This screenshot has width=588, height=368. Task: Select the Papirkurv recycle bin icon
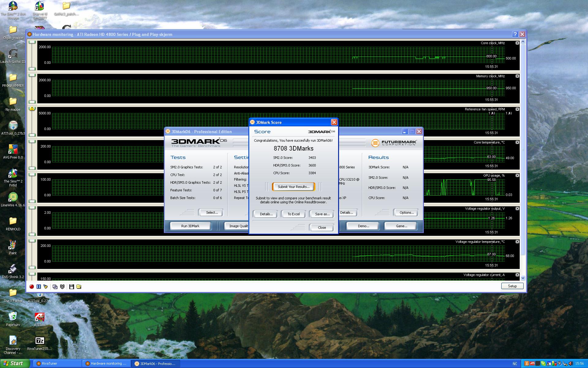pyautogui.click(x=13, y=319)
